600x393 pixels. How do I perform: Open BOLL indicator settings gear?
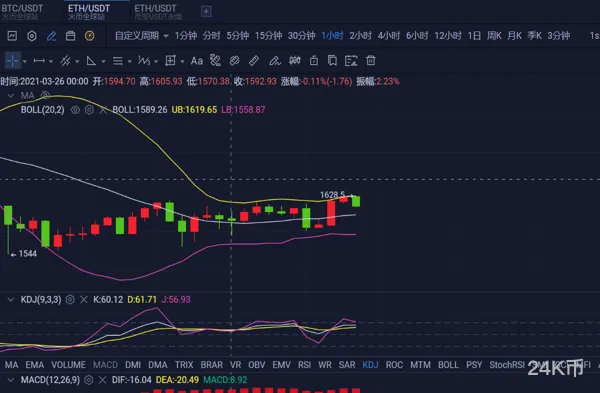[x=89, y=110]
